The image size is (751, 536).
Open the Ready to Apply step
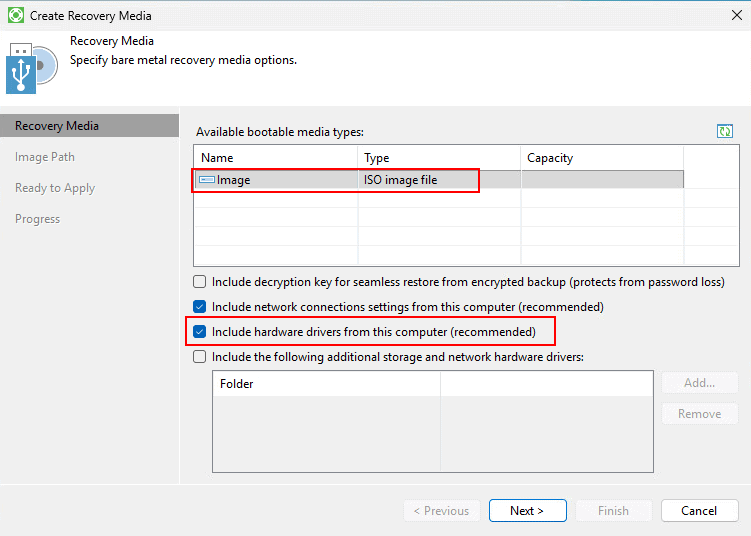tap(55, 188)
